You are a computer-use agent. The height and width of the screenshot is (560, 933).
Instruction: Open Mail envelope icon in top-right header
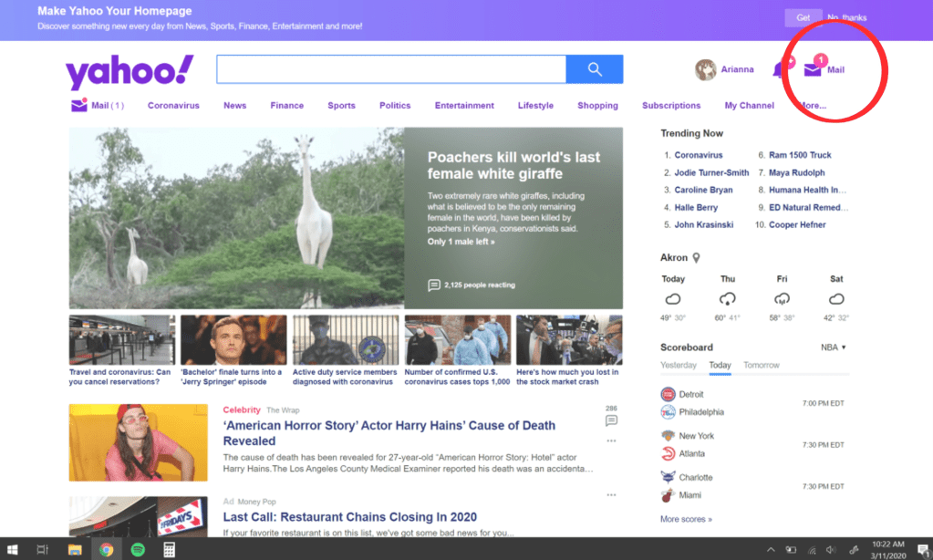(813, 69)
